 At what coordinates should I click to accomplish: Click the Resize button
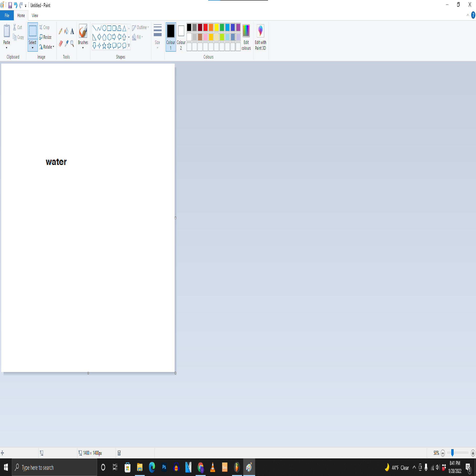(45, 37)
